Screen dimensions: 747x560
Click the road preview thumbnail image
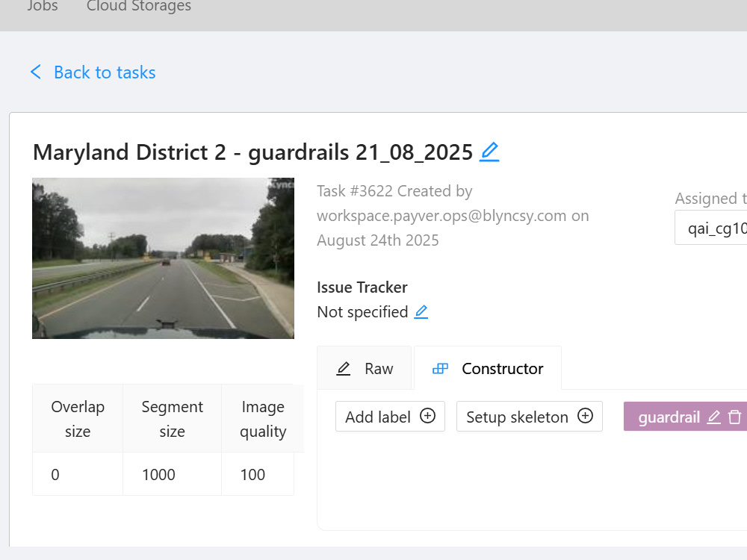click(x=163, y=258)
